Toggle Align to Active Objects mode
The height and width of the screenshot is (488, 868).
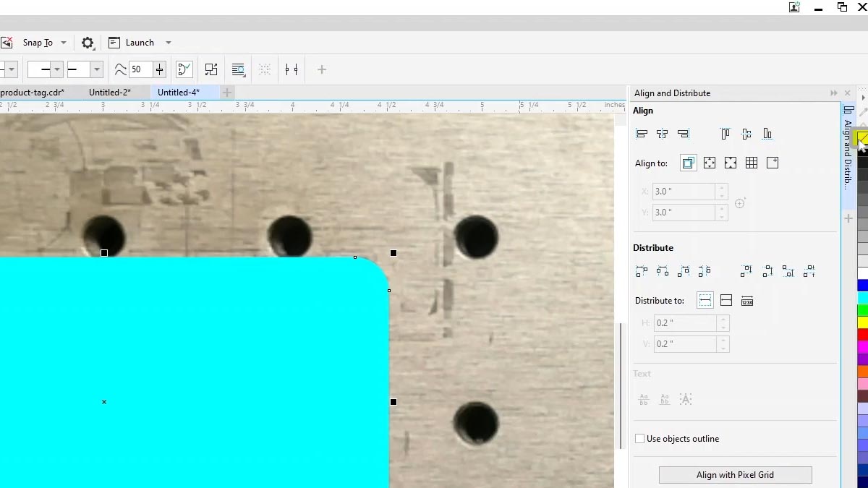click(x=688, y=163)
